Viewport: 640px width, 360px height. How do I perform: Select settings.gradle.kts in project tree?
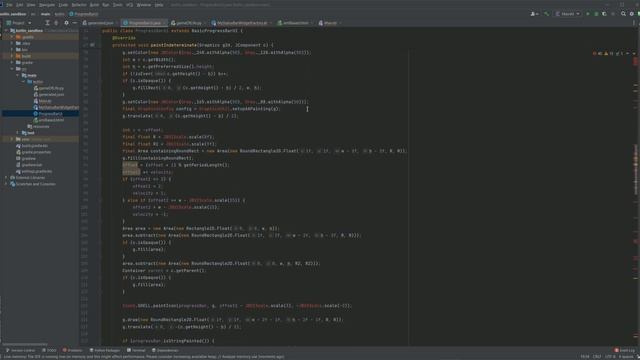34,171
